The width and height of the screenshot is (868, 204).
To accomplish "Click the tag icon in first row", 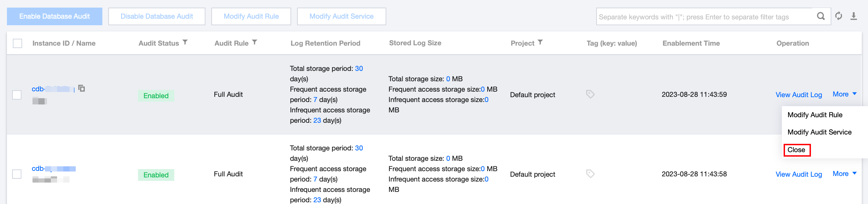I will pos(590,94).
